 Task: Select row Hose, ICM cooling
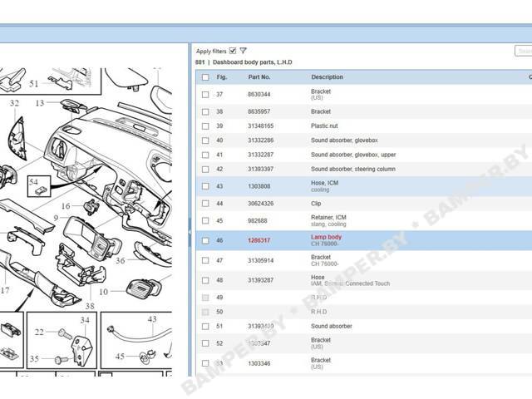tap(364, 186)
